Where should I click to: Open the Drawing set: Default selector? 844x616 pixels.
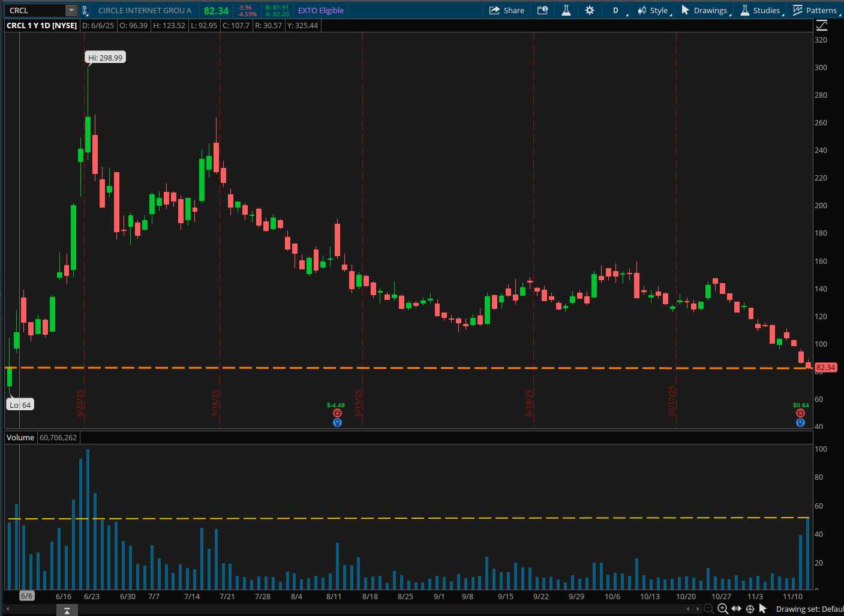(x=809, y=609)
